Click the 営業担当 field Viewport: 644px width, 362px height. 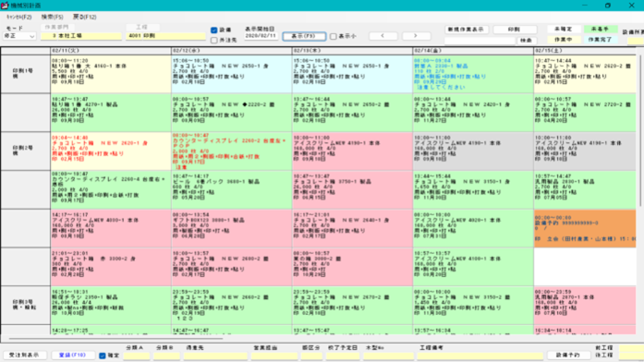(x=274, y=356)
